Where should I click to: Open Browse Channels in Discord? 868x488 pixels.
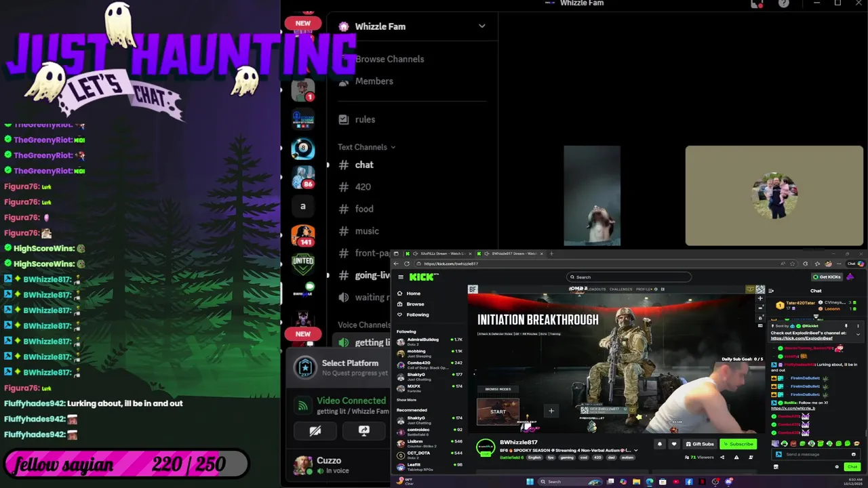coord(389,59)
